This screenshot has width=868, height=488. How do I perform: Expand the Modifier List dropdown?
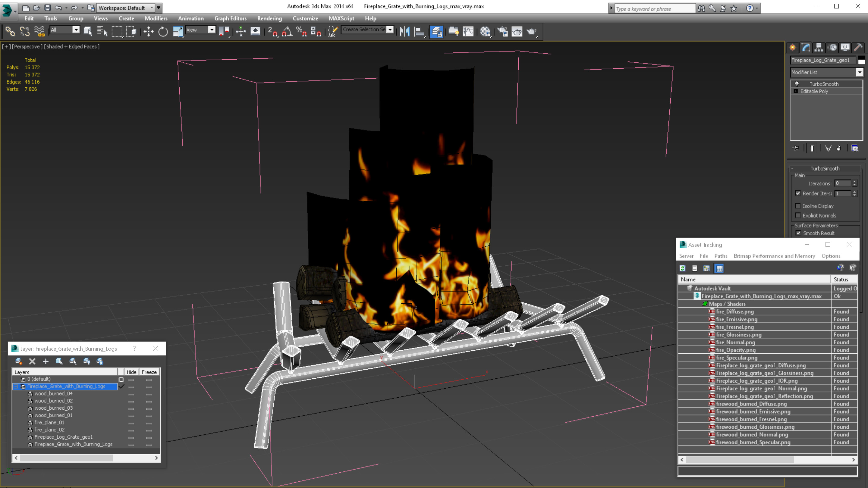click(x=859, y=72)
